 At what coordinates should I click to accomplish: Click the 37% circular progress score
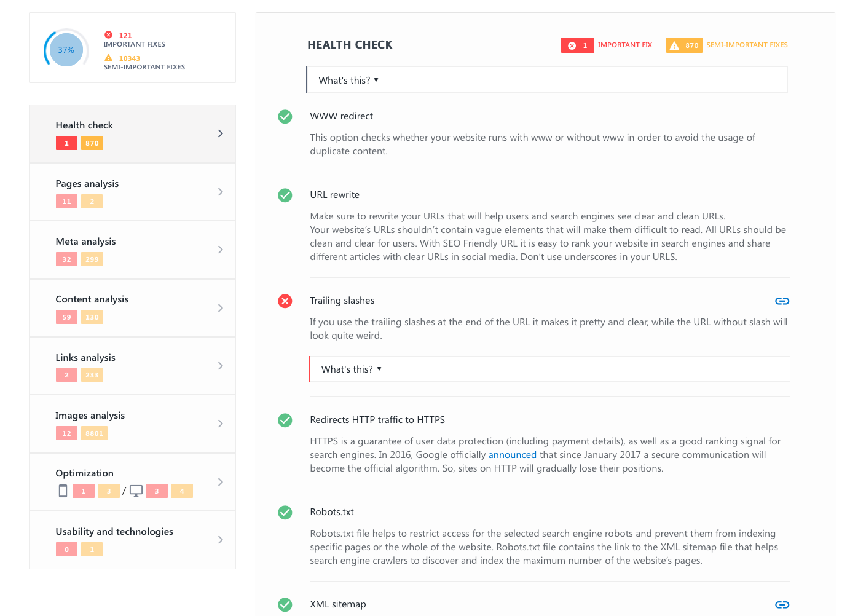pos(66,50)
